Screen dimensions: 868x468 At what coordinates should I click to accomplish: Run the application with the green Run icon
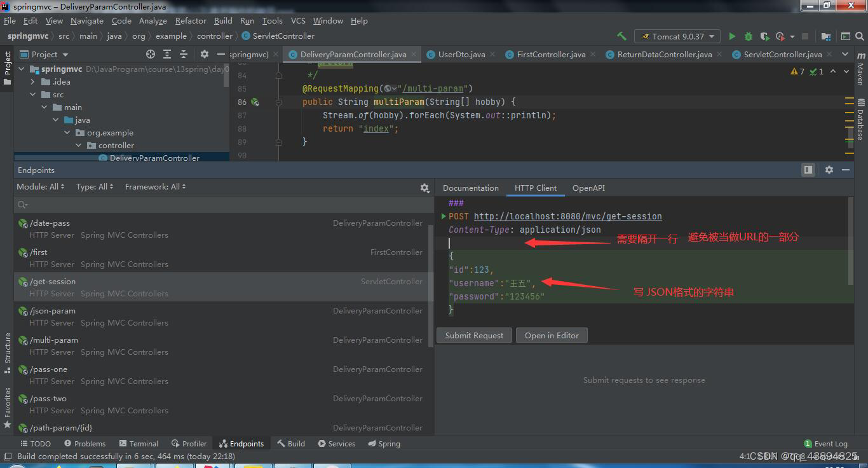[x=731, y=36]
